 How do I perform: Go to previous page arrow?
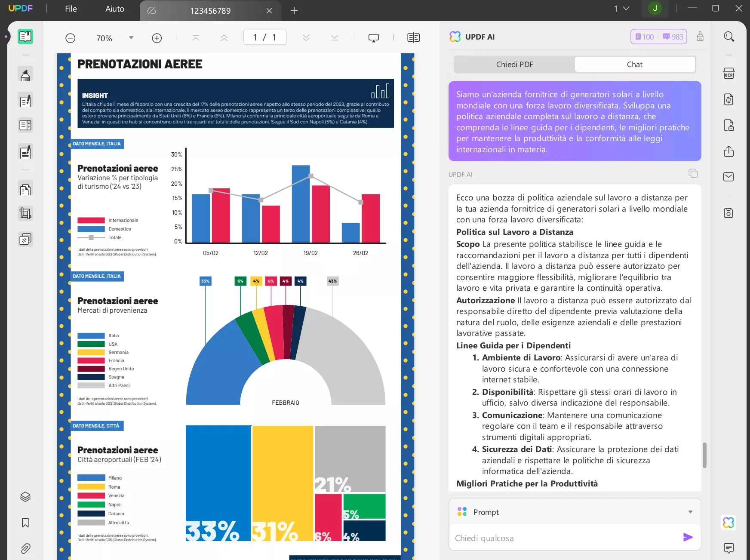(224, 38)
